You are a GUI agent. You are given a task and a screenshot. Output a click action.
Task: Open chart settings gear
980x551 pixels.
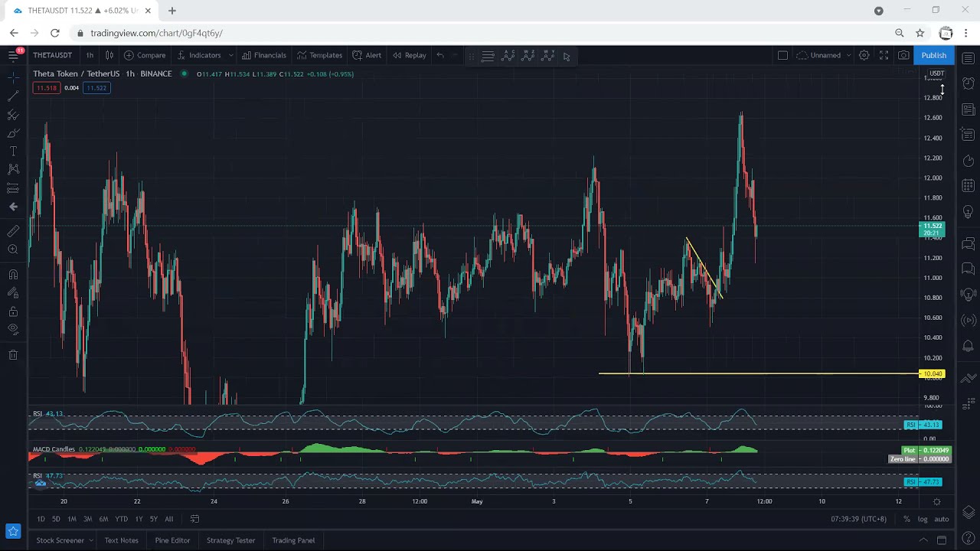coord(864,55)
